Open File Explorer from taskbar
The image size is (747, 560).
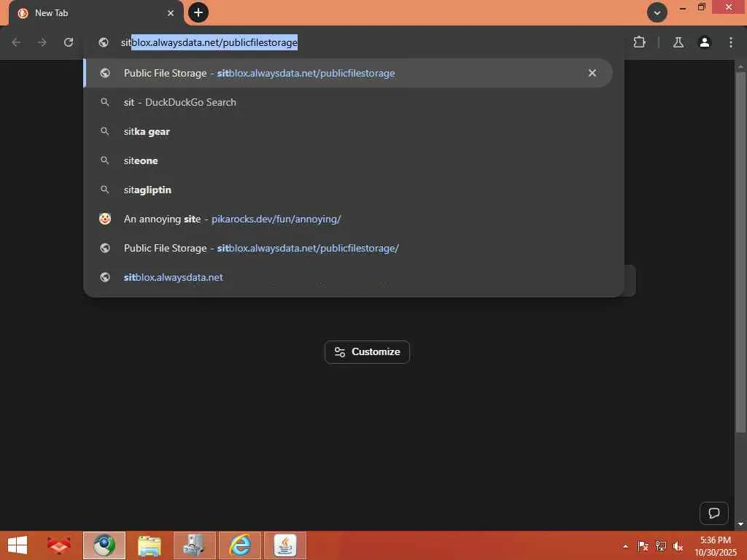click(149, 545)
